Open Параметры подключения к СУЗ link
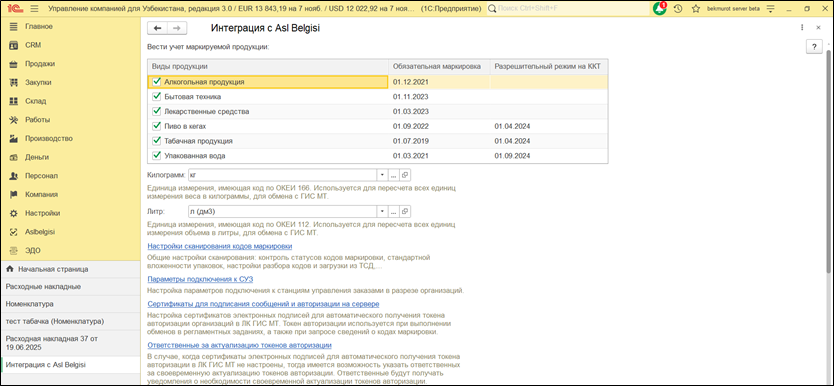The width and height of the screenshot is (834, 386). [x=200, y=278]
